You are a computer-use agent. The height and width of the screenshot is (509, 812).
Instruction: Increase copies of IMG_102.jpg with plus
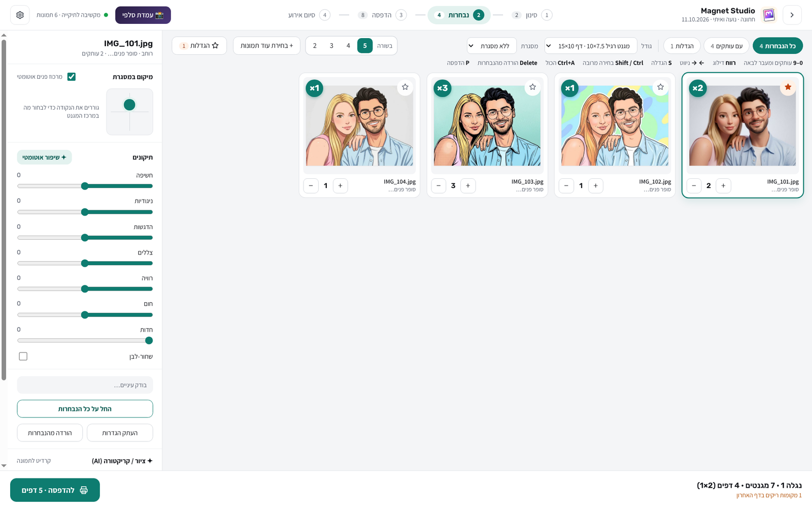click(x=595, y=186)
